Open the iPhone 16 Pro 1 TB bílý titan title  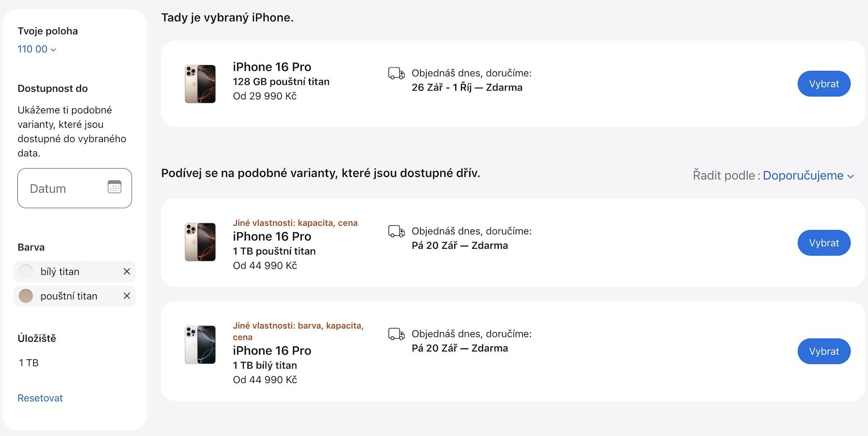click(x=272, y=351)
